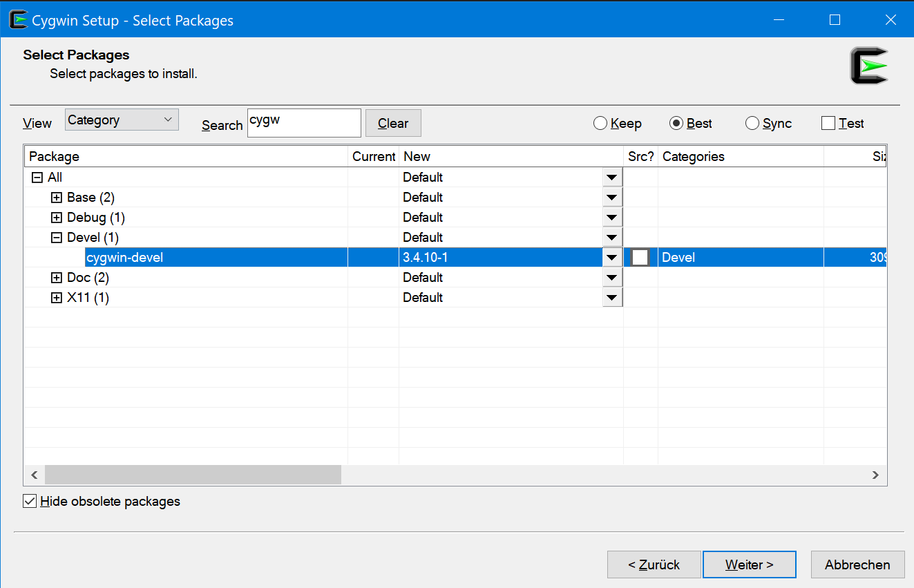Click the New column header

click(511, 156)
